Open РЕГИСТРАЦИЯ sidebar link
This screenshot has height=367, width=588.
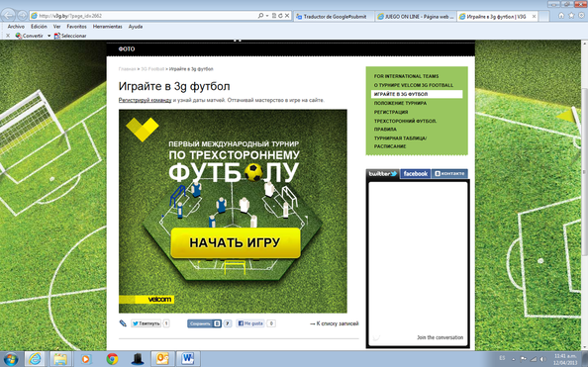coord(391,112)
